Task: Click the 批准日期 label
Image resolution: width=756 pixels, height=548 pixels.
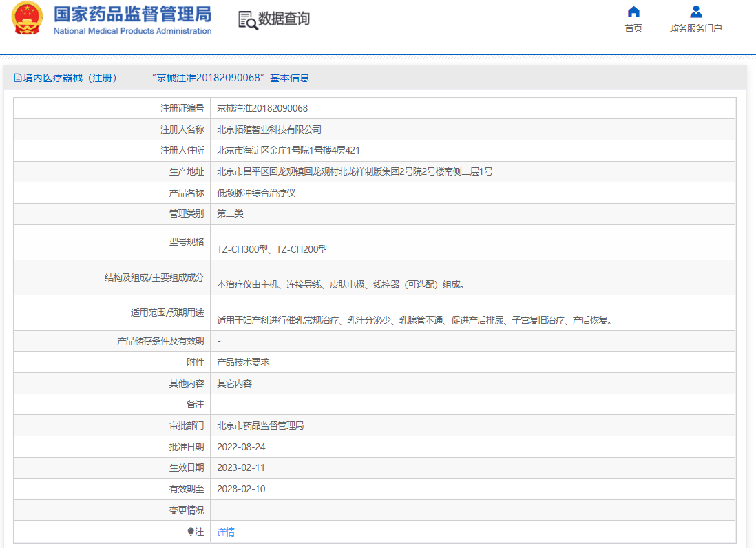Action: click(x=187, y=447)
